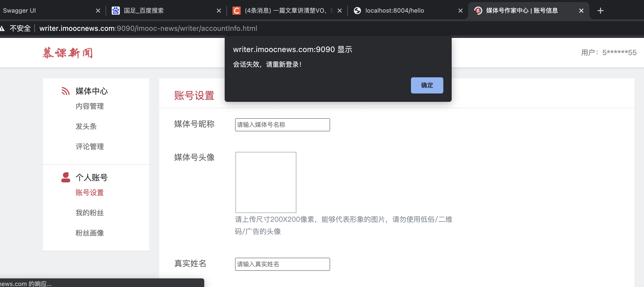Click the Baidu favicon on the search tab
The height and width of the screenshot is (287, 644).
tap(116, 10)
